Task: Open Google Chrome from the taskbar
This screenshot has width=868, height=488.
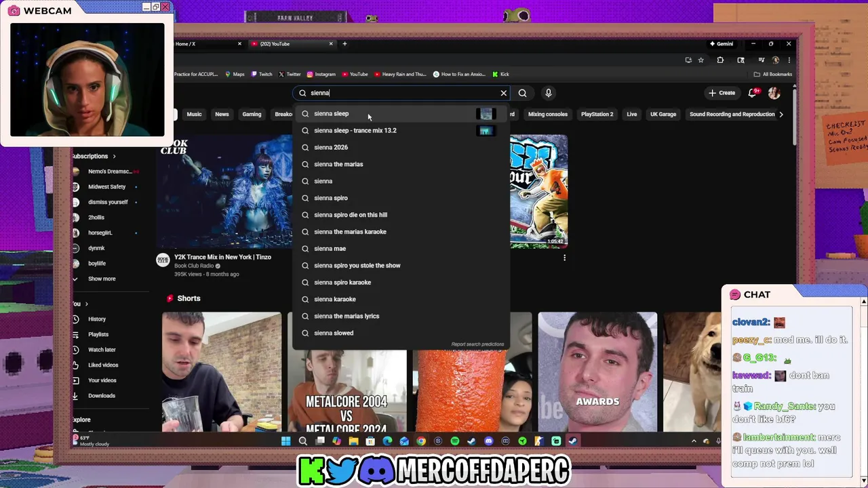Action: click(421, 441)
